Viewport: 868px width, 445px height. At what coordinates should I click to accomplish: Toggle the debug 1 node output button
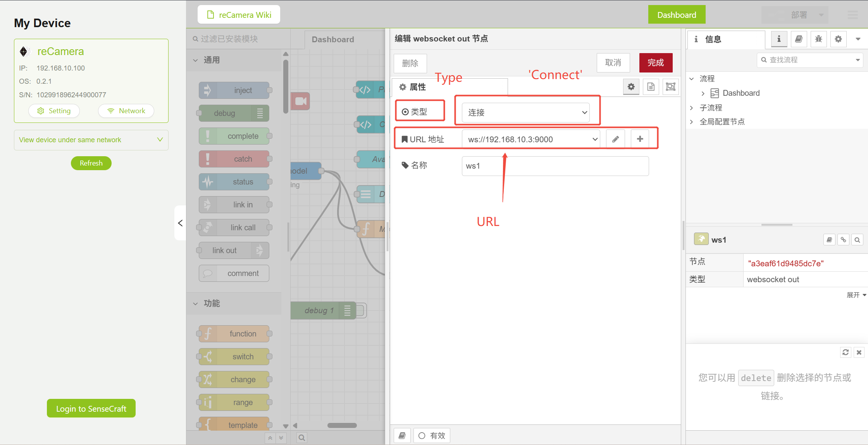(360, 310)
